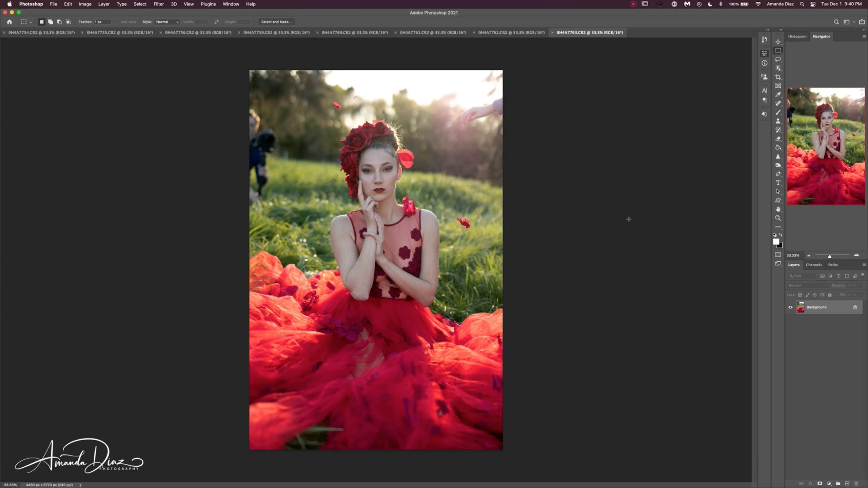Toggle Quick Mask mode icon

point(778,255)
